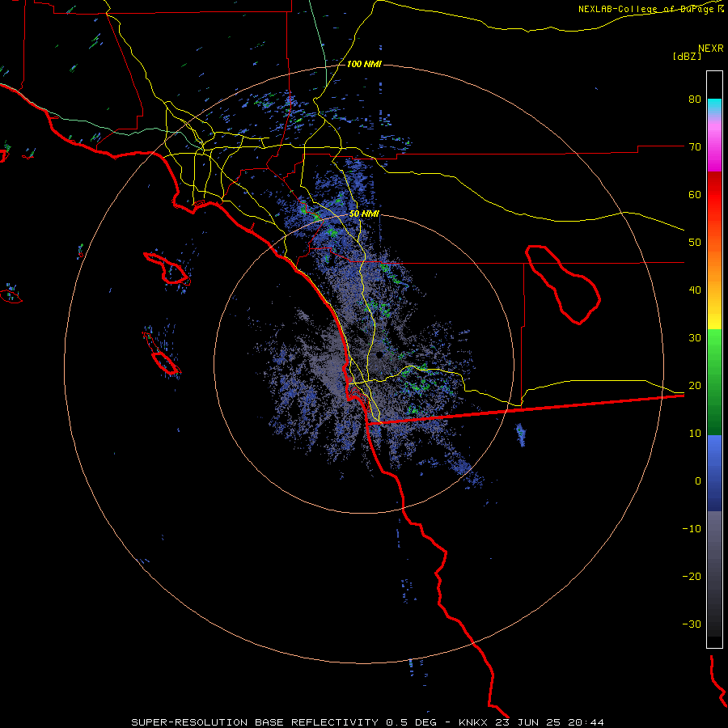Screen dimensions: 728x728
Task: Click the cyan segment of the color bar
Action: point(714,107)
